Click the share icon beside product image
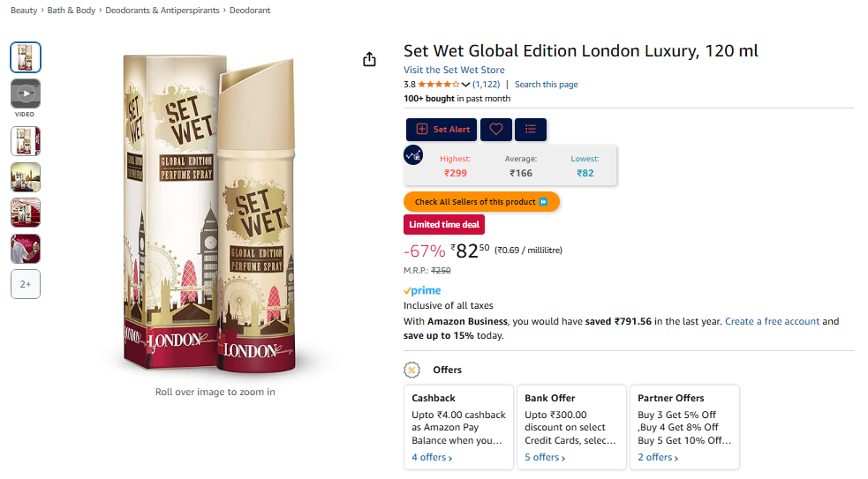This screenshot has height=479, width=868. 369,59
